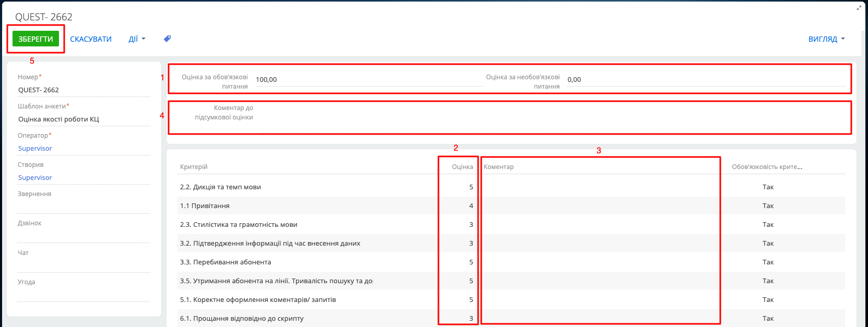Click score 3 for Прощання відповідно до скрипту
The width and height of the screenshot is (868, 327).
471,318
